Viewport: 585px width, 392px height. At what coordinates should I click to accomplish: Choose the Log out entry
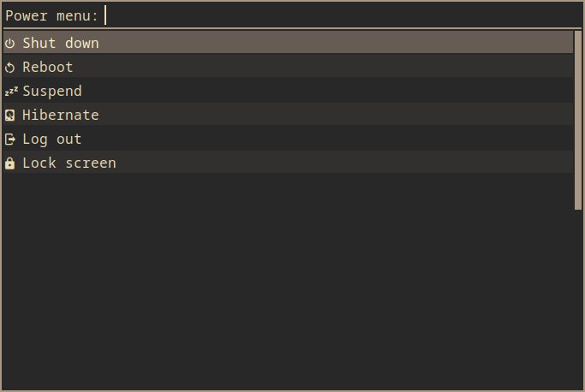pyautogui.click(x=288, y=139)
